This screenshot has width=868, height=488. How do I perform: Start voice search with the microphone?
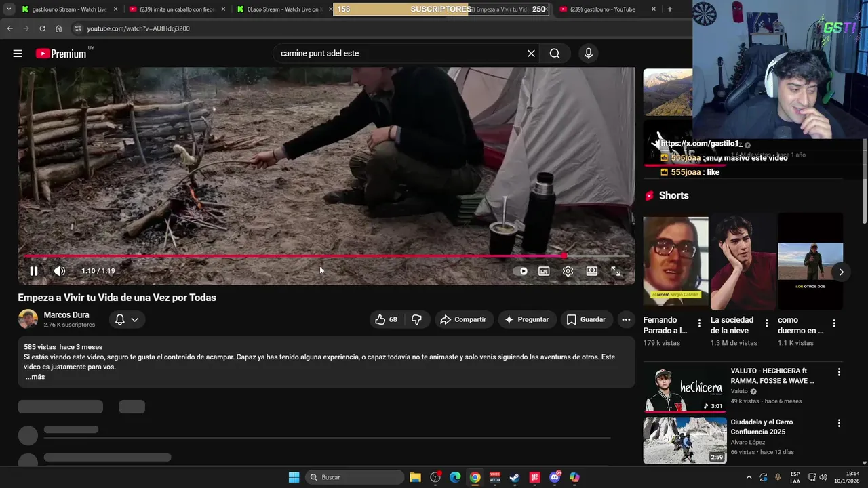[588, 54]
